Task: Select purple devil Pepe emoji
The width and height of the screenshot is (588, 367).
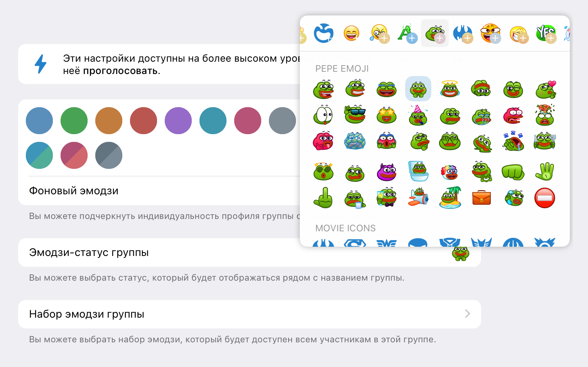Action: click(387, 172)
